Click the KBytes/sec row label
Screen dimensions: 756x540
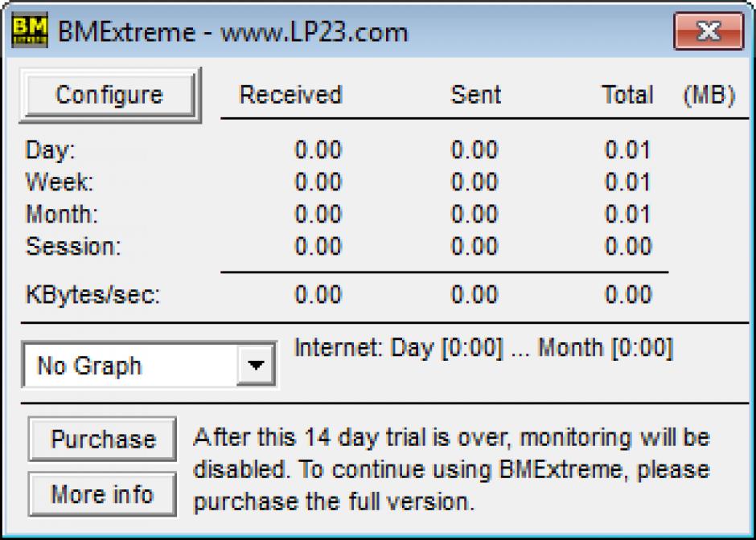92,294
